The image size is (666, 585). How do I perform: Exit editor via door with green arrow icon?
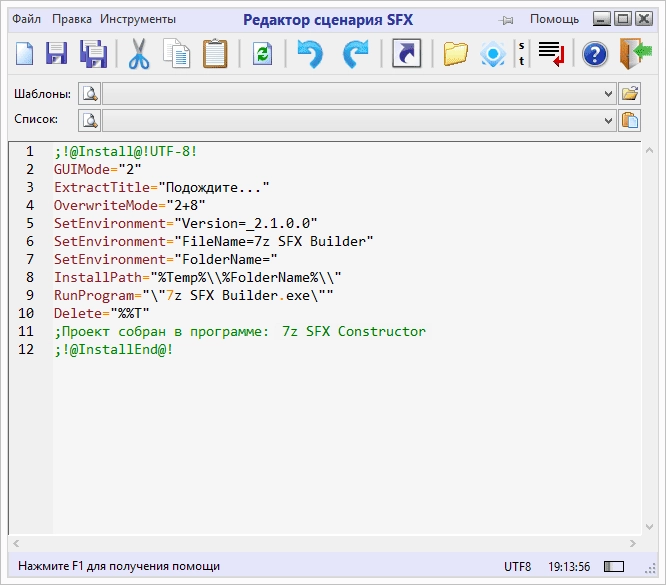coord(636,54)
